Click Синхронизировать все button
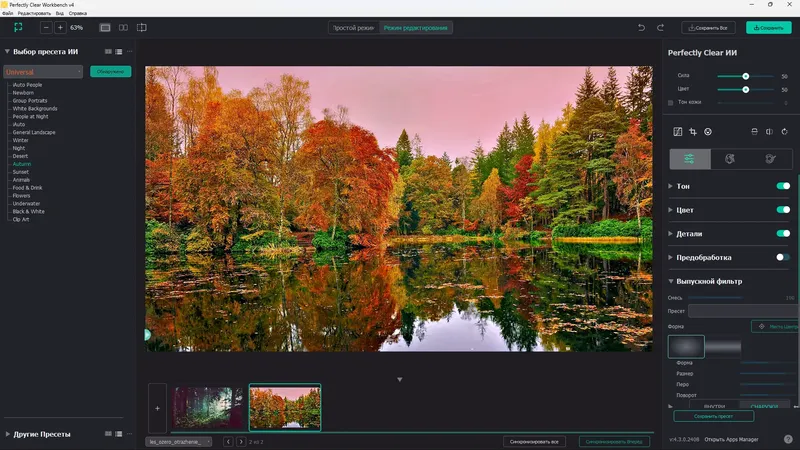 [534, 442]
